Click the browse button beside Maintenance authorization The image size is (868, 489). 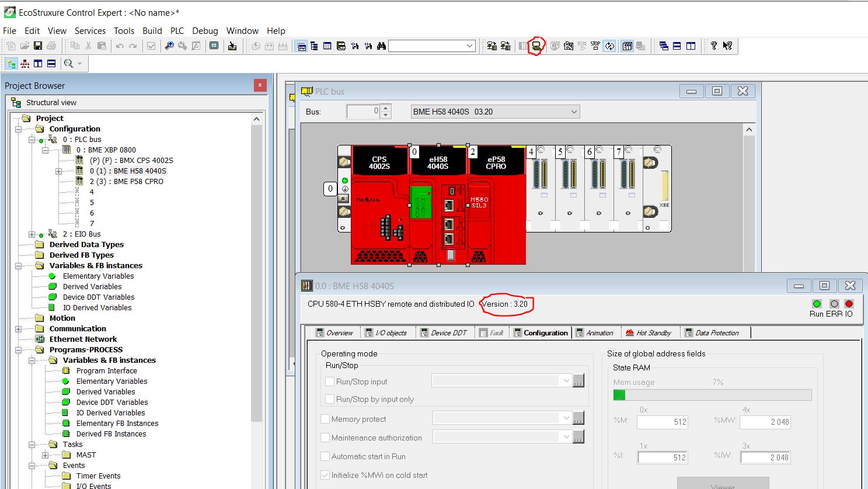pyautogui.click(x=578, y=437)
